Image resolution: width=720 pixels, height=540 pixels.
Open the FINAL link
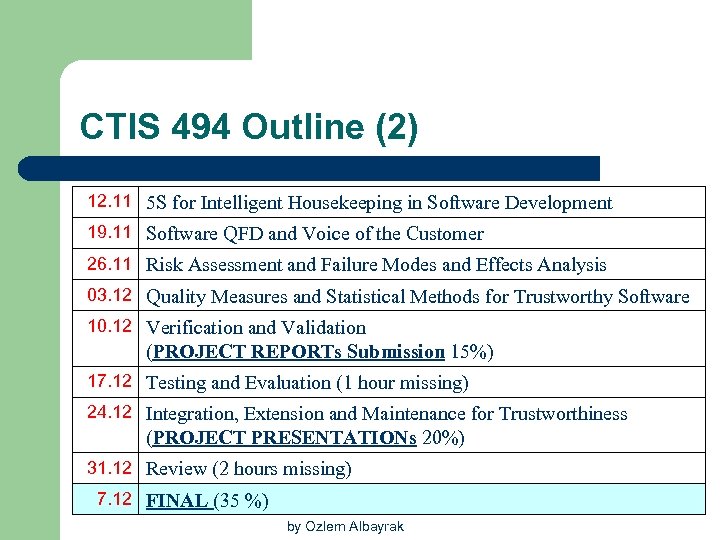[x=179, y=501]
